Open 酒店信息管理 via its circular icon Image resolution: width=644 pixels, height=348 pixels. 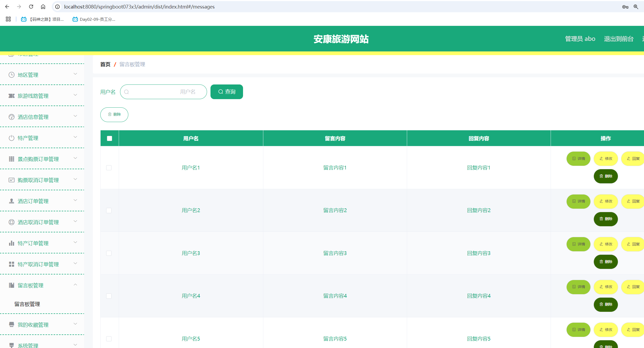point(11,117)
